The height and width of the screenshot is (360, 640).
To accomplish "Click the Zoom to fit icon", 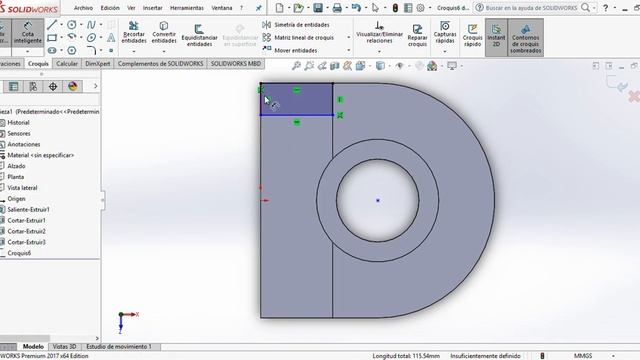I will click(296, 66).
